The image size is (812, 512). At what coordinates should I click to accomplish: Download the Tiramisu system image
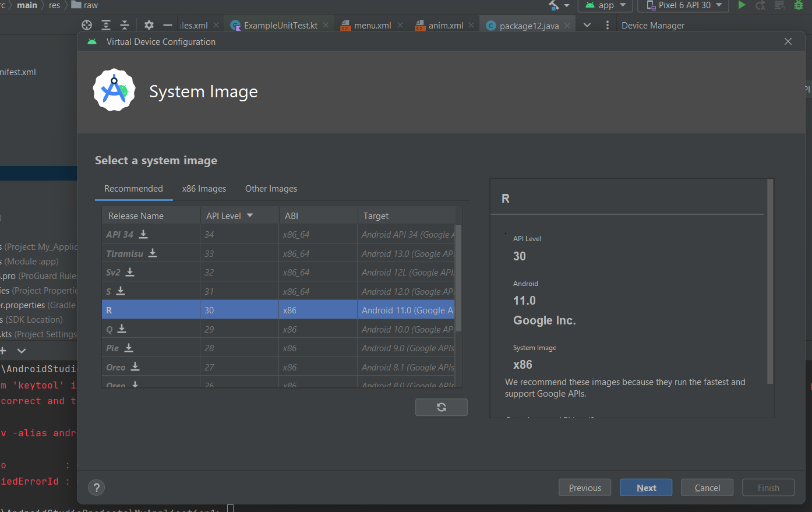point(153,253)
